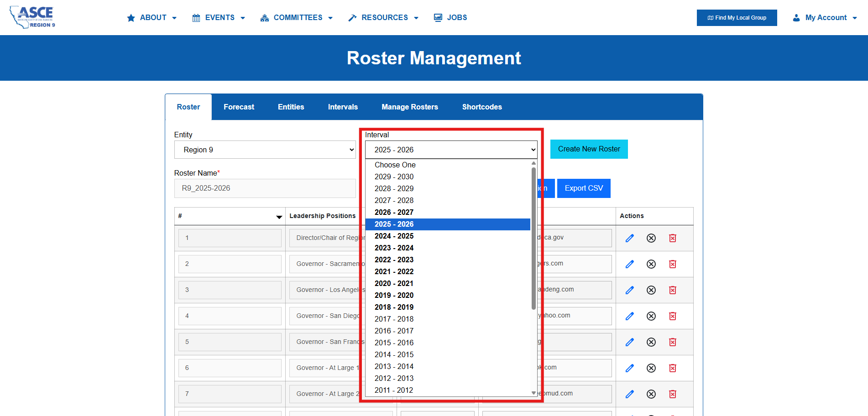This screenshot has width=868, height=416.
Task: Click the people icon beside Committees
Action: point(264,18)
